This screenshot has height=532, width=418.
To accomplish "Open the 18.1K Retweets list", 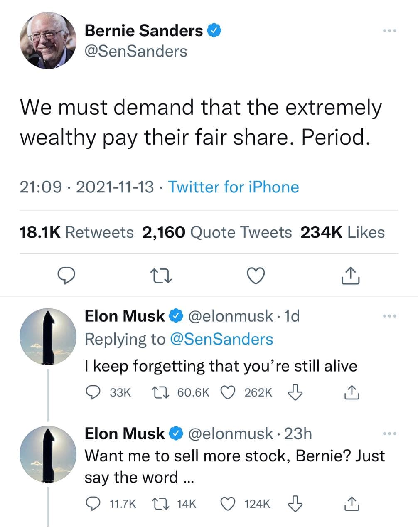I will [77, 232].
